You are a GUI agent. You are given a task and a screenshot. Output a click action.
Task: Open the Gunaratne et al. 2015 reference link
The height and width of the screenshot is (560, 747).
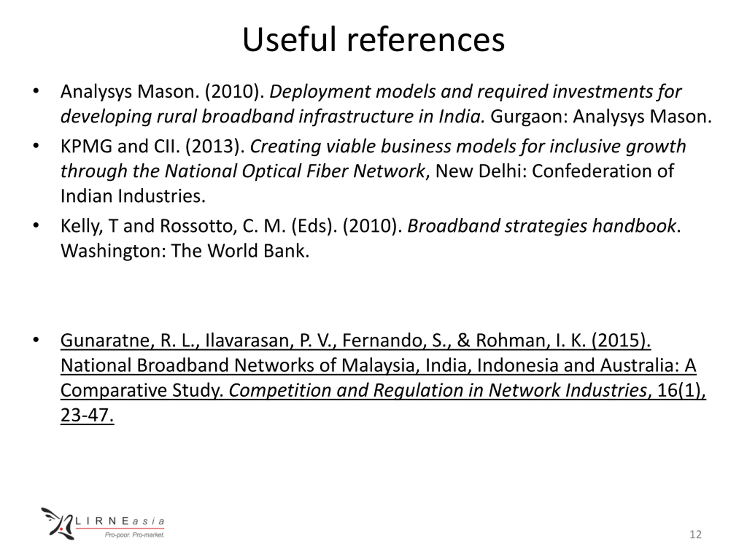(383, 377)
